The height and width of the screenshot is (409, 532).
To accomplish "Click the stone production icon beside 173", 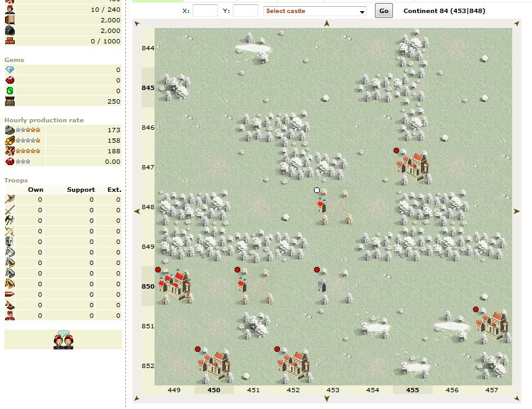I will 9,130.
